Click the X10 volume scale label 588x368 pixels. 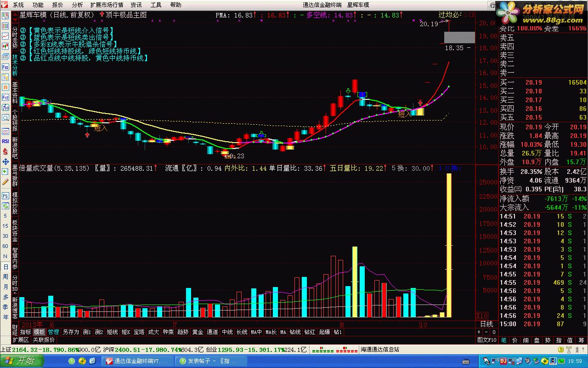coord(482,316)
